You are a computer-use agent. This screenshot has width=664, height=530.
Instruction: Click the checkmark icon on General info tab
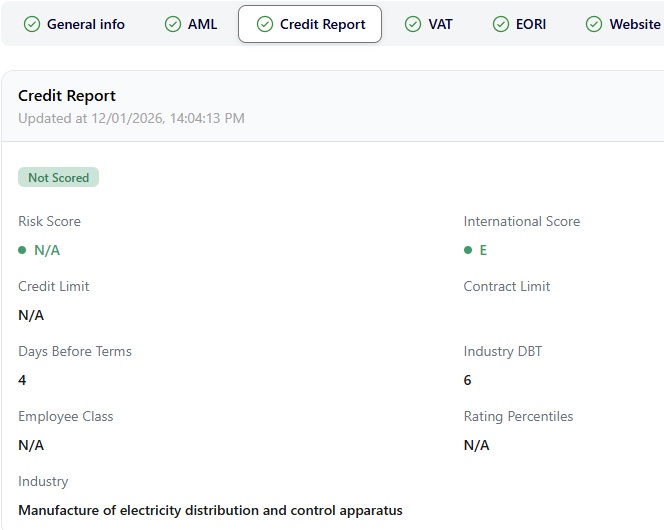click(x=32, y=24)
